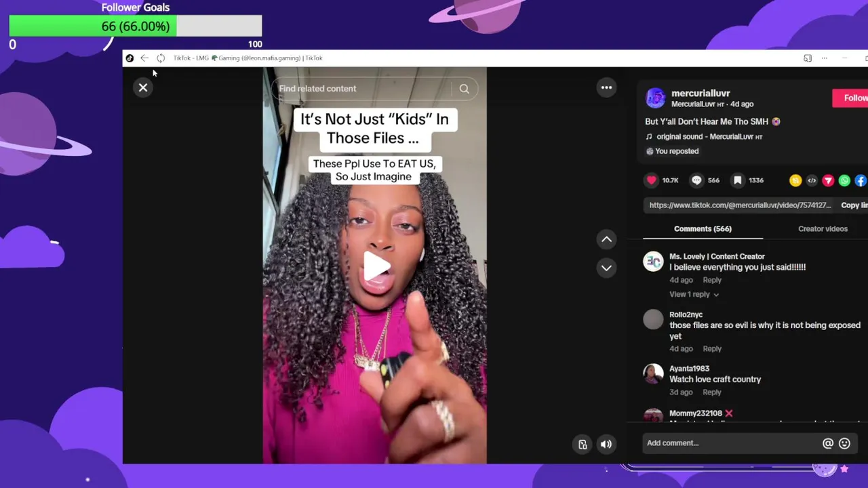This screenshot has height=488, width=868.
Task: Click the TikTok logo in the title bar
Action: pos(130,58)
